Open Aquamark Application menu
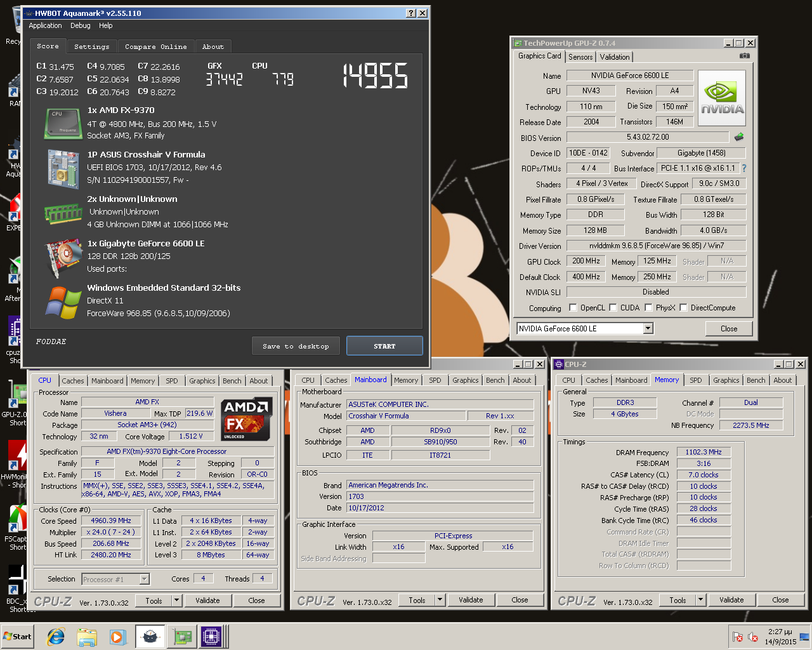Screen dimensions: 812x650 (45, 25)
